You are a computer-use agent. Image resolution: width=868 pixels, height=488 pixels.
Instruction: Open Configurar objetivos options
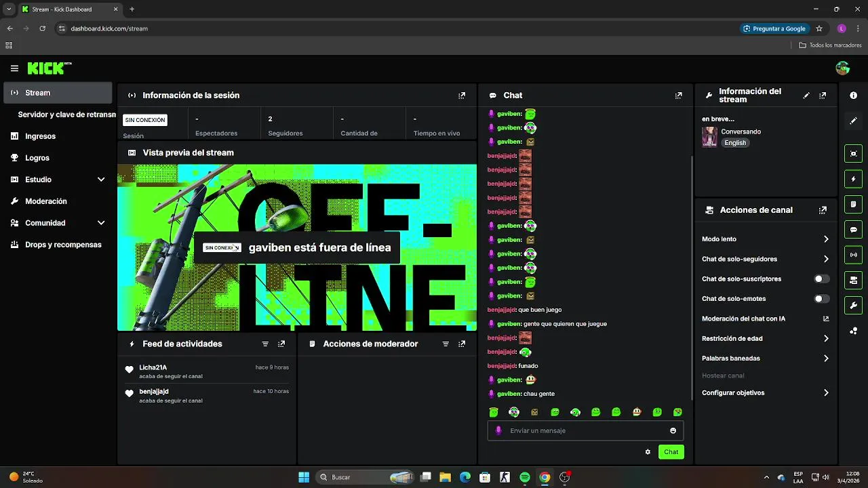coord(766,392)
